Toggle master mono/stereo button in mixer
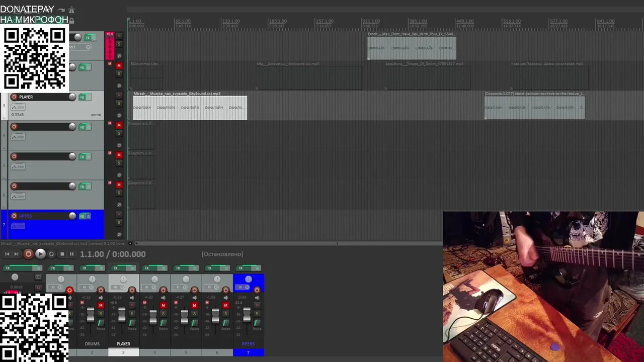Image resolution: width=644 pixels, height=362 pixels. (x=38, y=277)
